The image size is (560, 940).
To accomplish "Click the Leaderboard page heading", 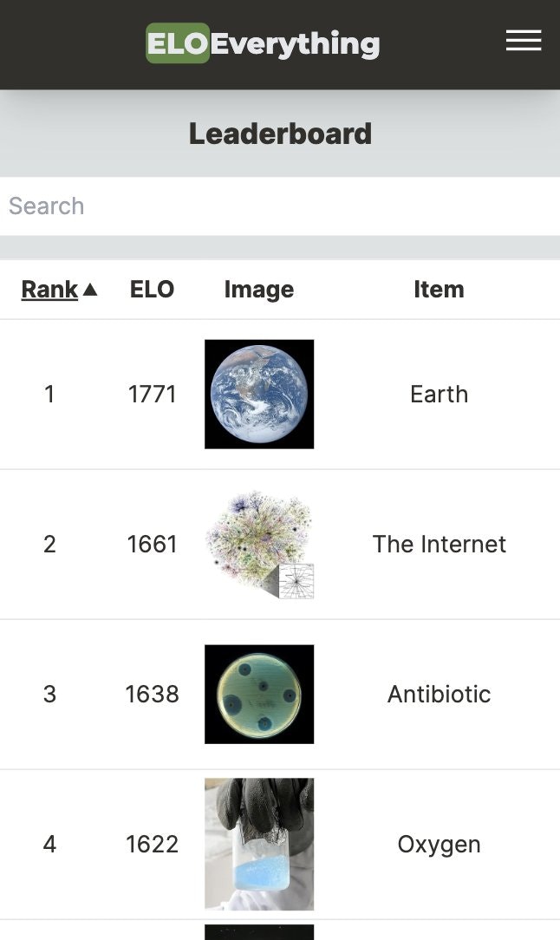I will 280,134.
